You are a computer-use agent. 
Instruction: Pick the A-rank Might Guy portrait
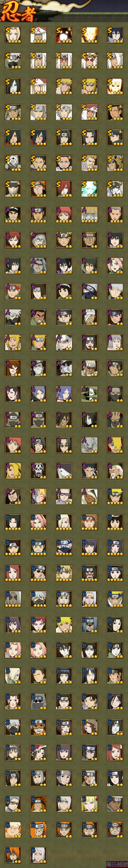pos(13,214)
